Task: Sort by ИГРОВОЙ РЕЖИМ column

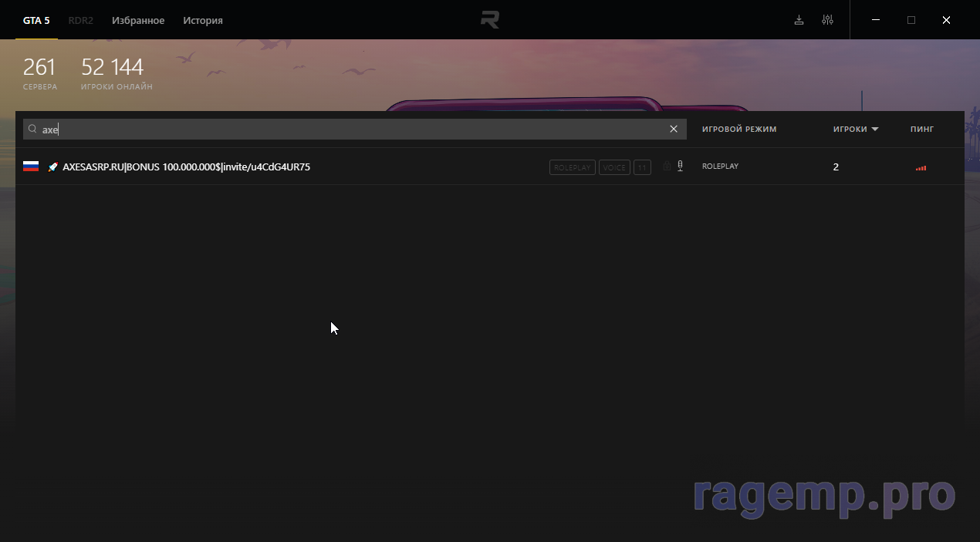Action: [738, 129]
